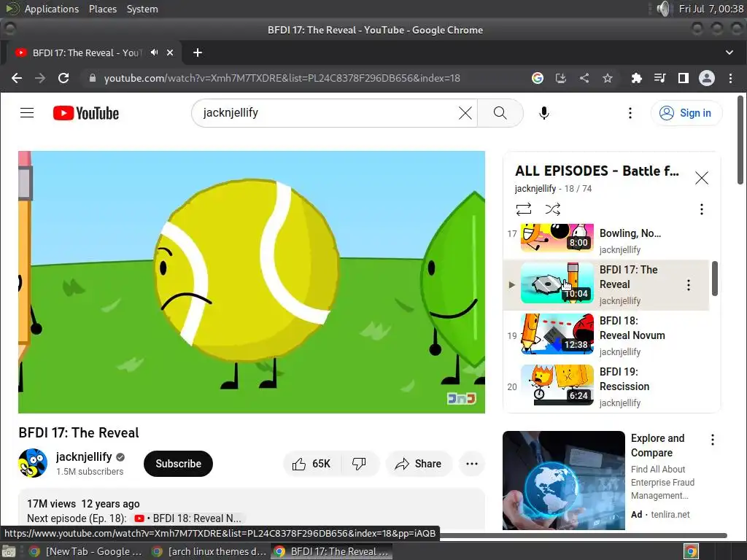Open playlist options three dots

point(701,209)
